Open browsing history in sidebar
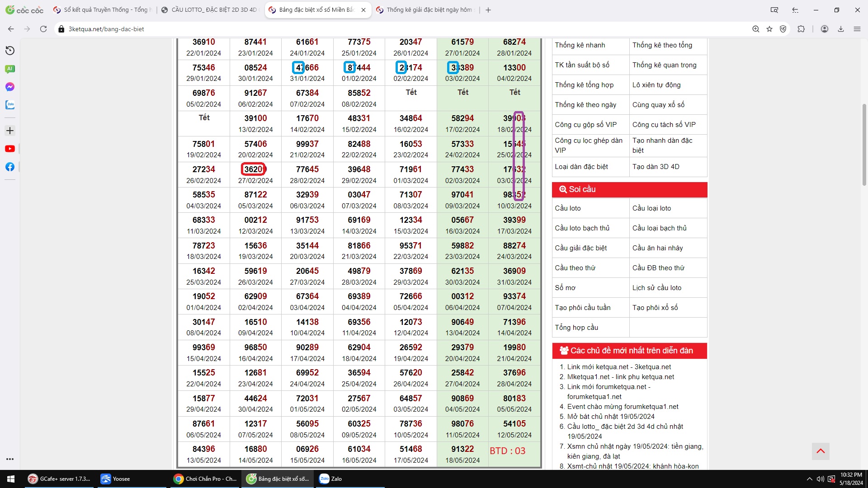 point(10,51)
